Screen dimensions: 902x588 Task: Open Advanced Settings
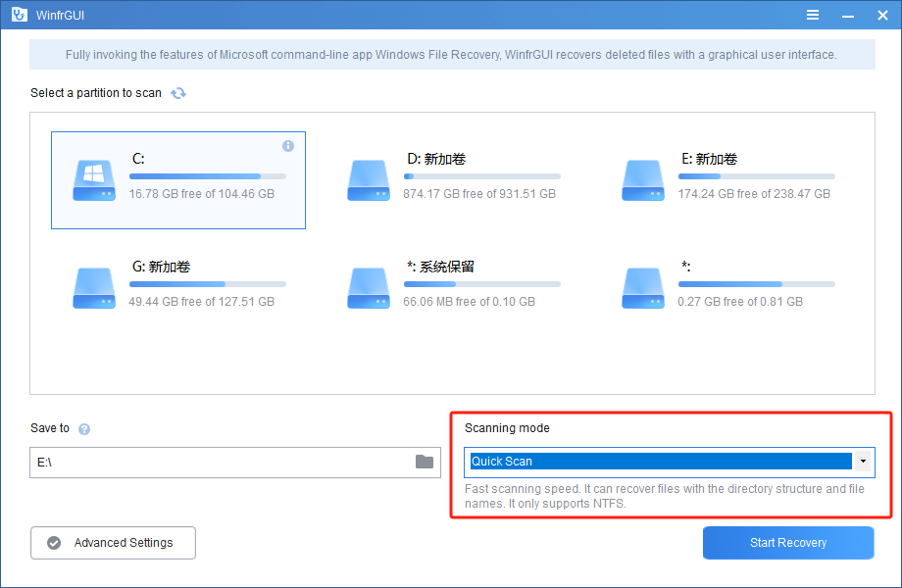(113, 543)
